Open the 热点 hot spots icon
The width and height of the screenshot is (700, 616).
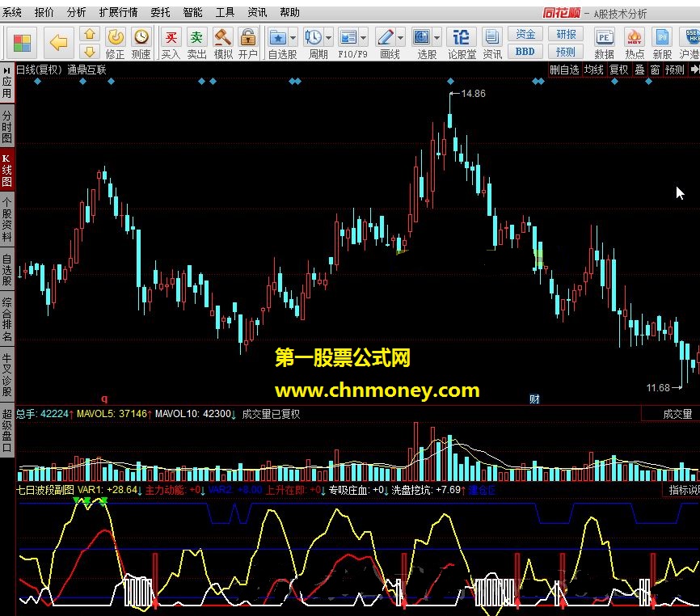coord(635,44)
